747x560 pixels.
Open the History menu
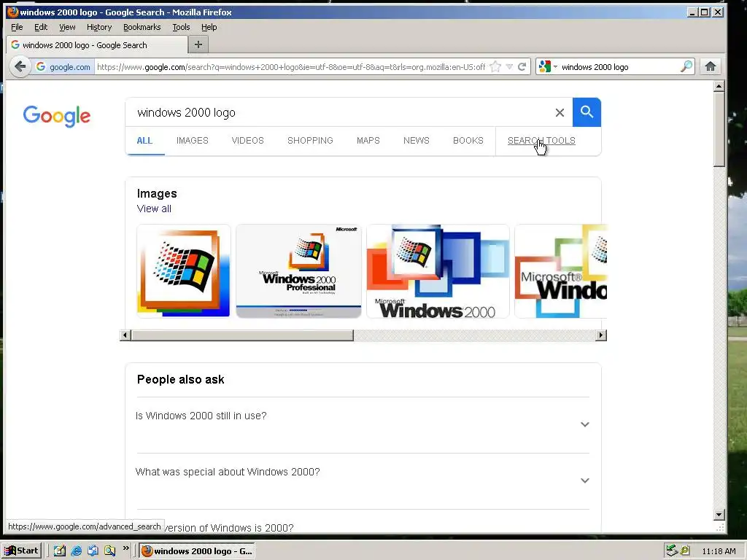(x=99, y=27)
